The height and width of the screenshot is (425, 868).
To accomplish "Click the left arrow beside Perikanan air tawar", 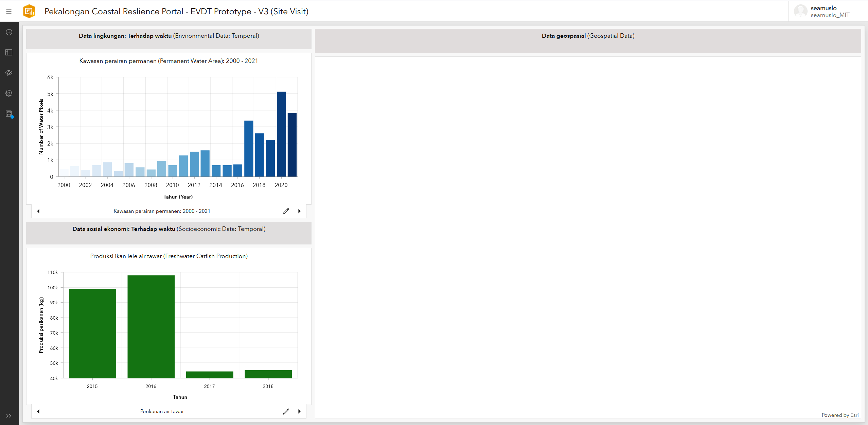I will tap(38, 411).
